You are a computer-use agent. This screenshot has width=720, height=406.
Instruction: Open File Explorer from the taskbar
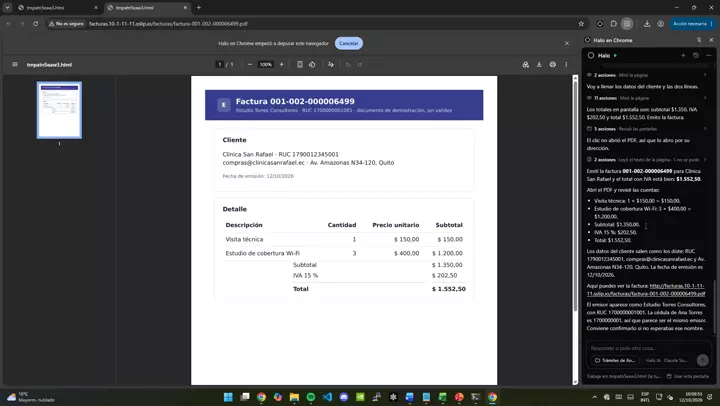point(294,397)
